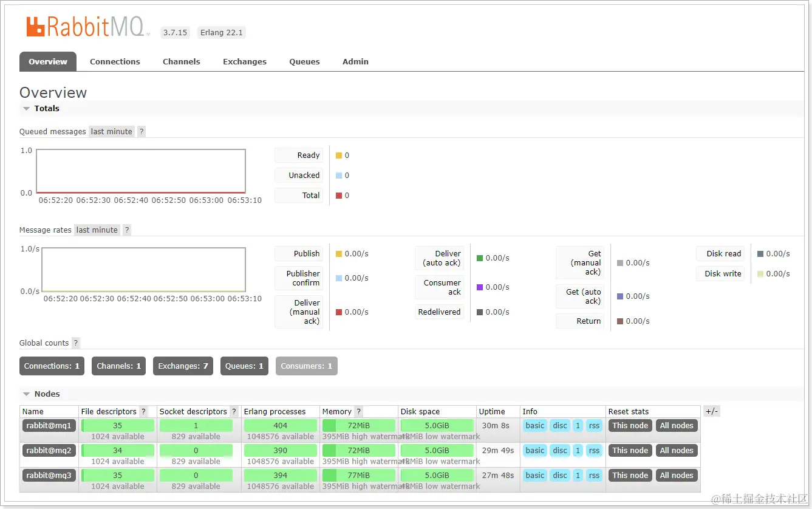Click the 'disc' info badge for rabbit@mq1

point(560,425)
